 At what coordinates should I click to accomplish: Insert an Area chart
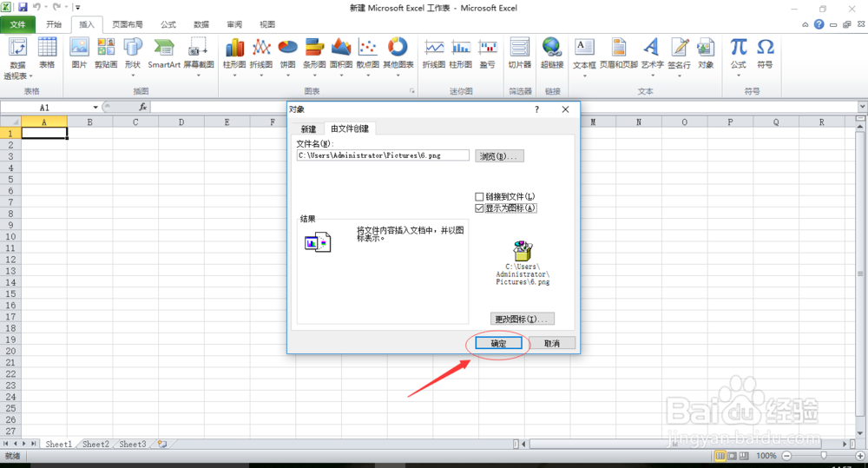coord(341,56)
